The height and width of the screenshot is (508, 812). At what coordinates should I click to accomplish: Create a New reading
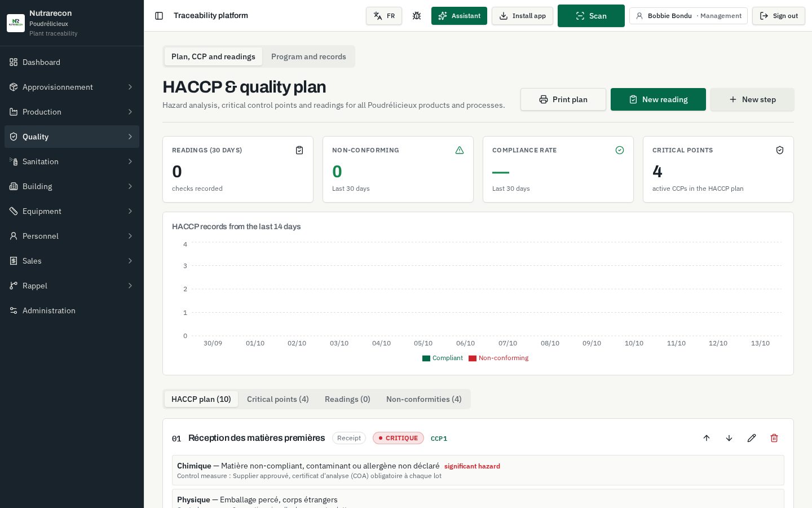pos(658,99)
